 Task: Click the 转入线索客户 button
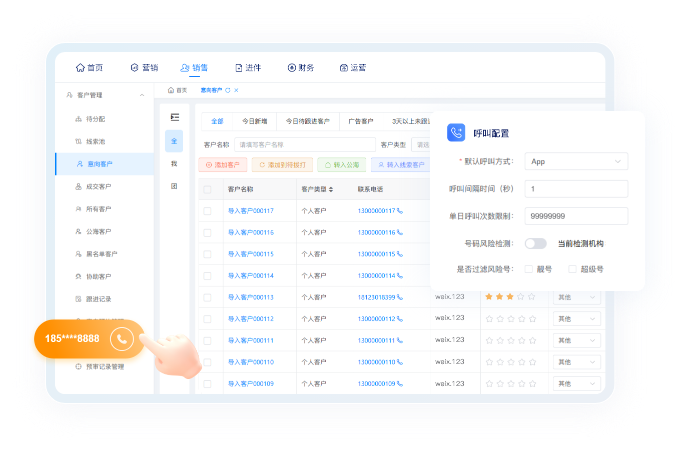click(x=401, y=165)
